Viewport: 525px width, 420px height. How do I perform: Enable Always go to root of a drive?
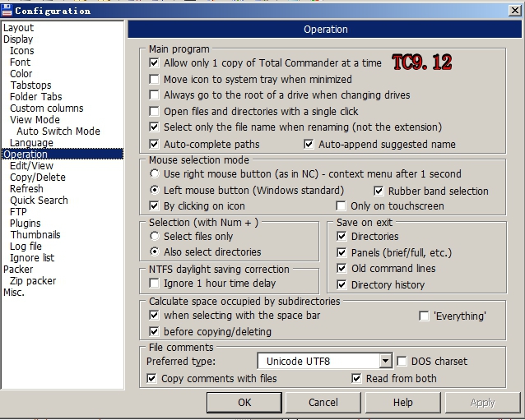[154, 95]
